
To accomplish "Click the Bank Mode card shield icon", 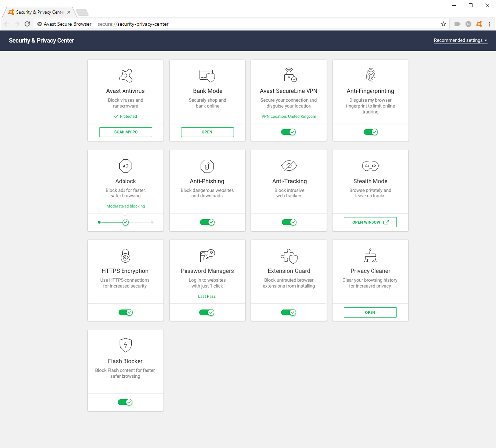I will coord(207,76).
